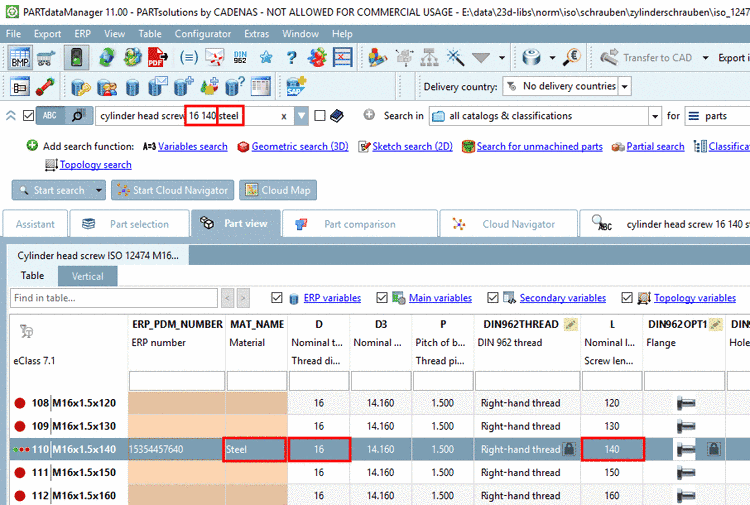Switch to the Vertical table tab
The height and width of the screenshot is (505, 750).
coord(88,276)
